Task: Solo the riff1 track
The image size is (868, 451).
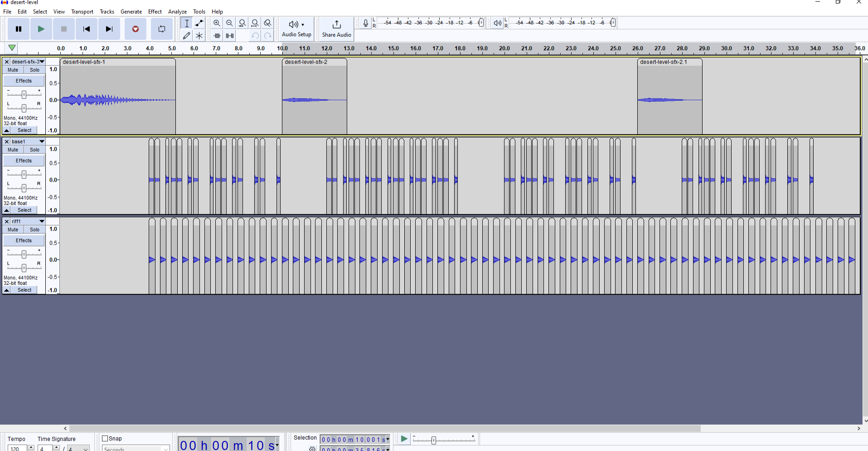Action: coord(34,230)
